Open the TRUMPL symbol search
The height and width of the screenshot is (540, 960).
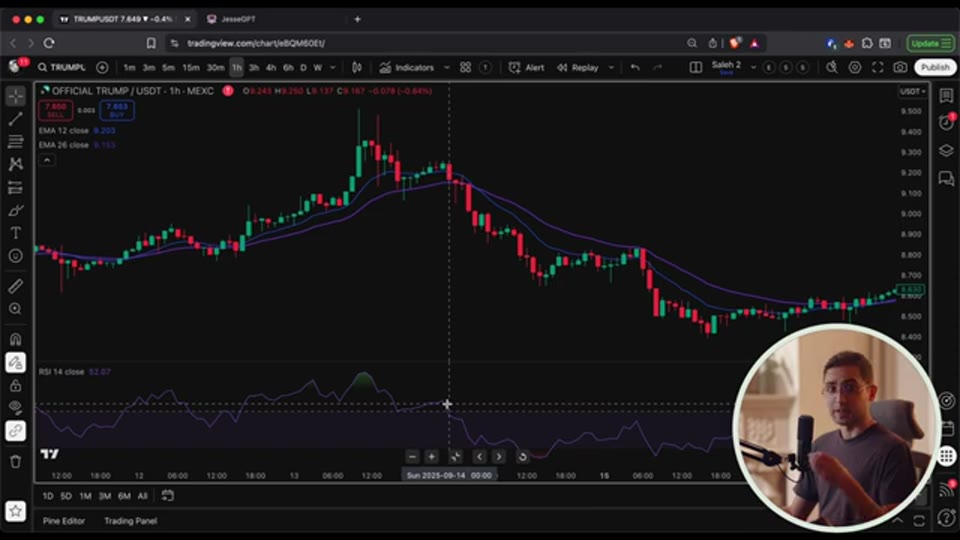tap(62, 67)
